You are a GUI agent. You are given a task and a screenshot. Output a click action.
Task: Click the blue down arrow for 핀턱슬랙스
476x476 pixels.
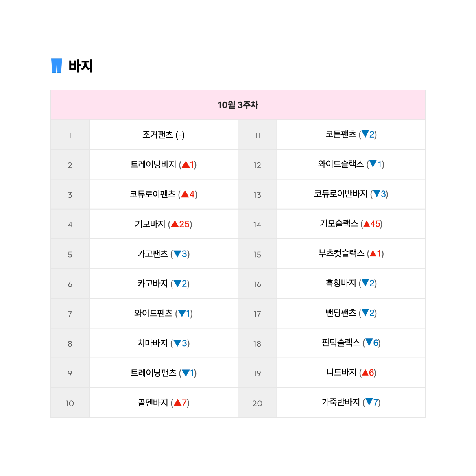(369, 343)
